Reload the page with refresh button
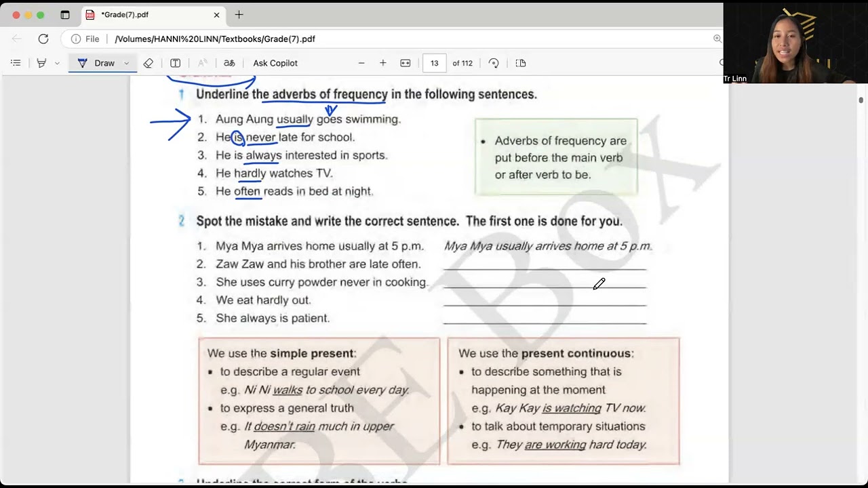Viewport: 868px width, 488px height. pyautogui.click(x=43, y=39)
